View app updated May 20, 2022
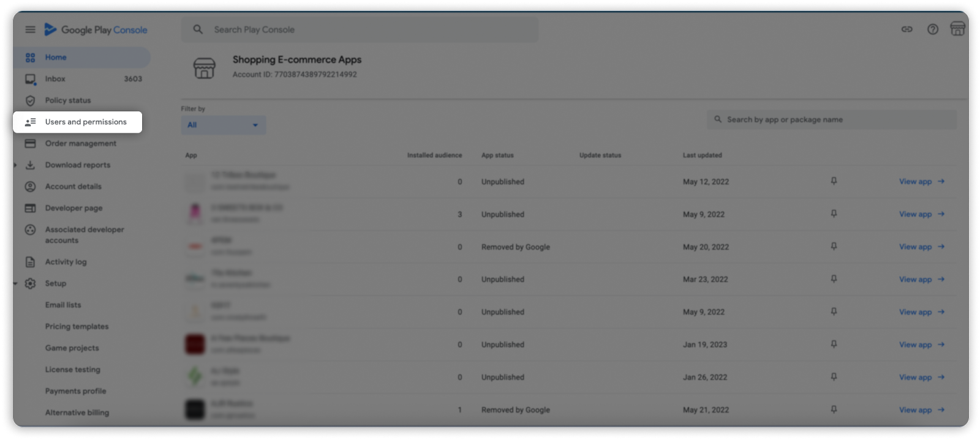The image size is (980, 440). click(922, 247)
